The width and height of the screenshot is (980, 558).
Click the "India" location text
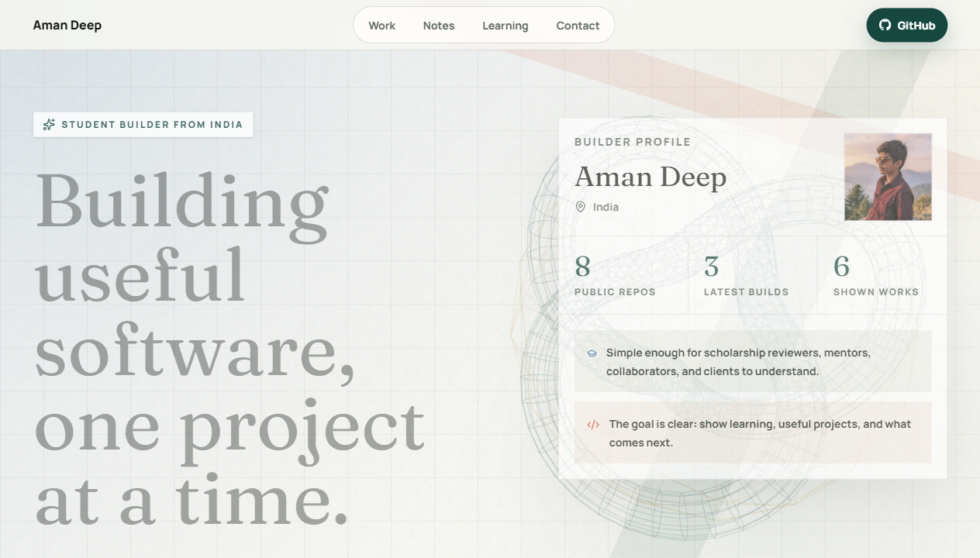(x=606, y=207)
